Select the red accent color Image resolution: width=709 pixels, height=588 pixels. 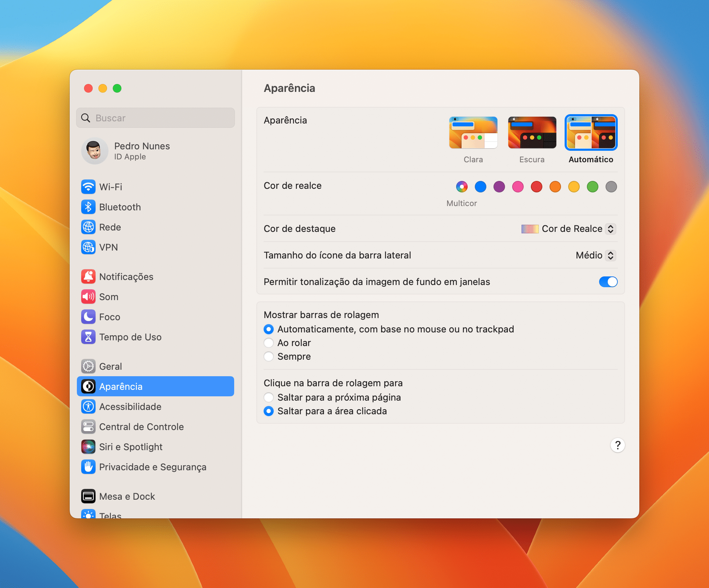[x=537, y=187]
